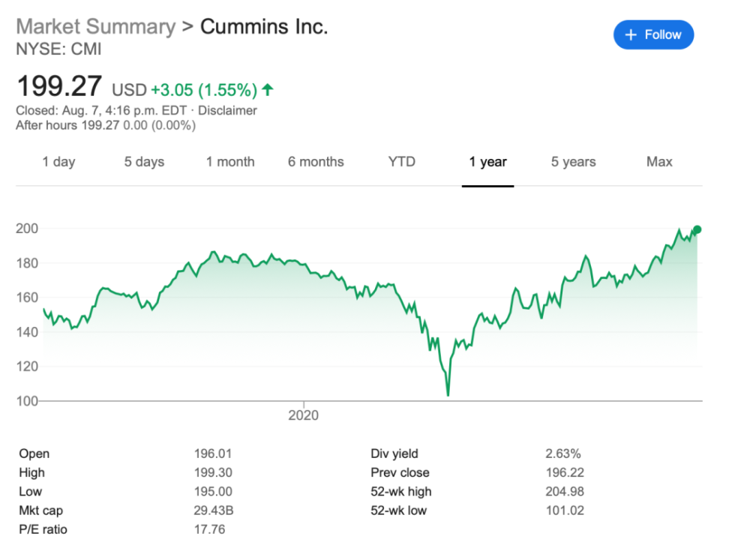Select the 1 year tab
Viewport: 750px width, 560px height.
coord(487,162)
